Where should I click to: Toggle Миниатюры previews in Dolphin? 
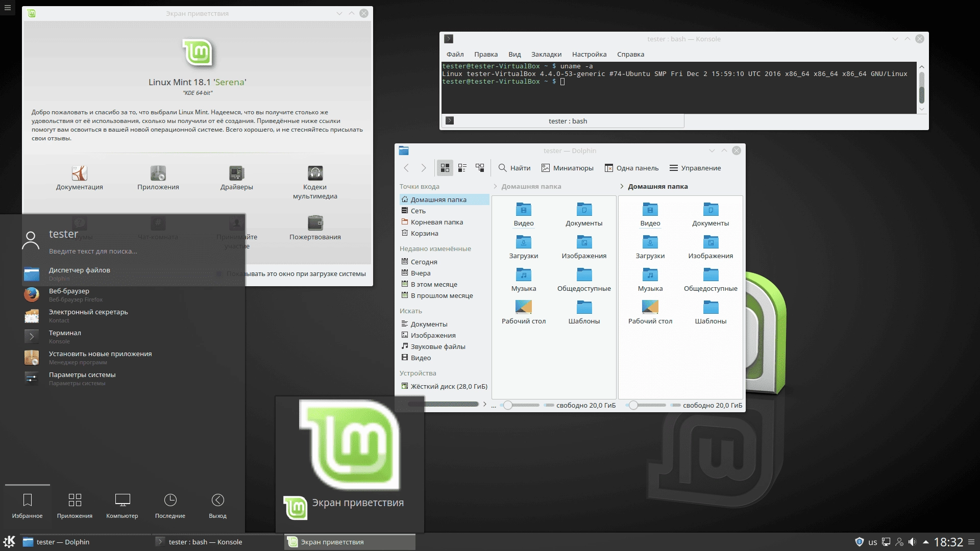coord(567,168)
